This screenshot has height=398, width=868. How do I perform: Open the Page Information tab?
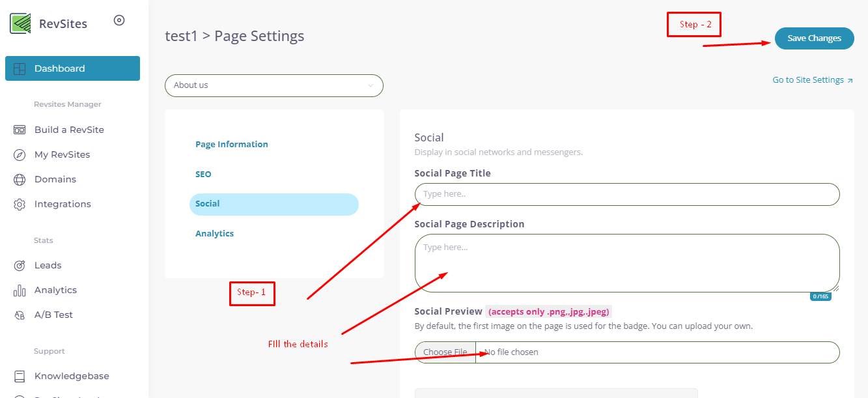coord(232,145)
